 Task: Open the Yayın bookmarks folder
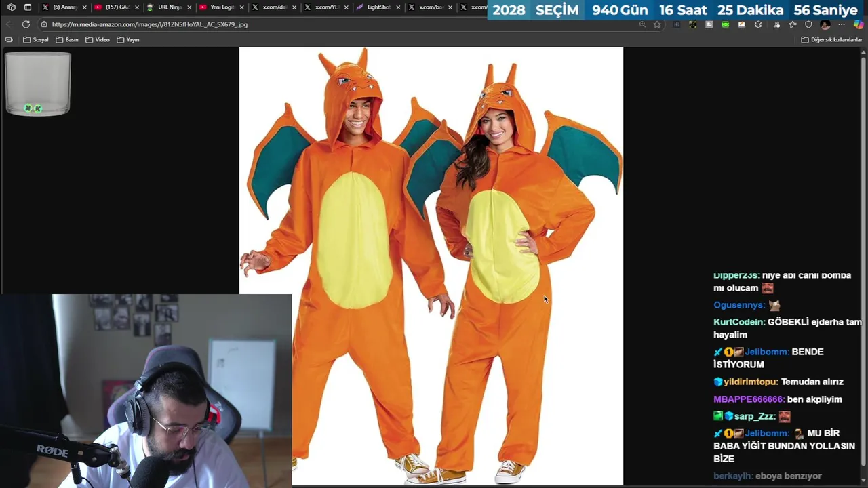pyautogui.click(x=127, y=40)
